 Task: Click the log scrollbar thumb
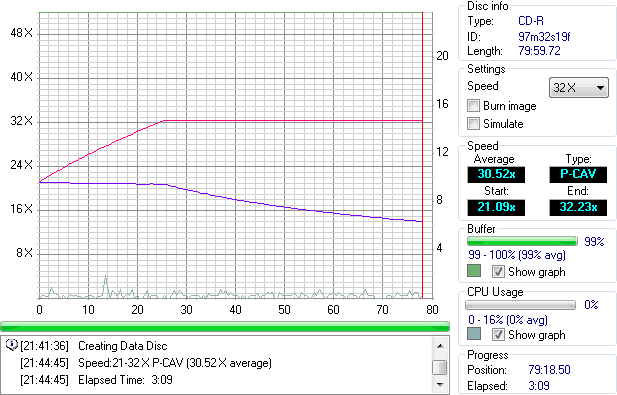pyautogui.click(x=440, y=368)
